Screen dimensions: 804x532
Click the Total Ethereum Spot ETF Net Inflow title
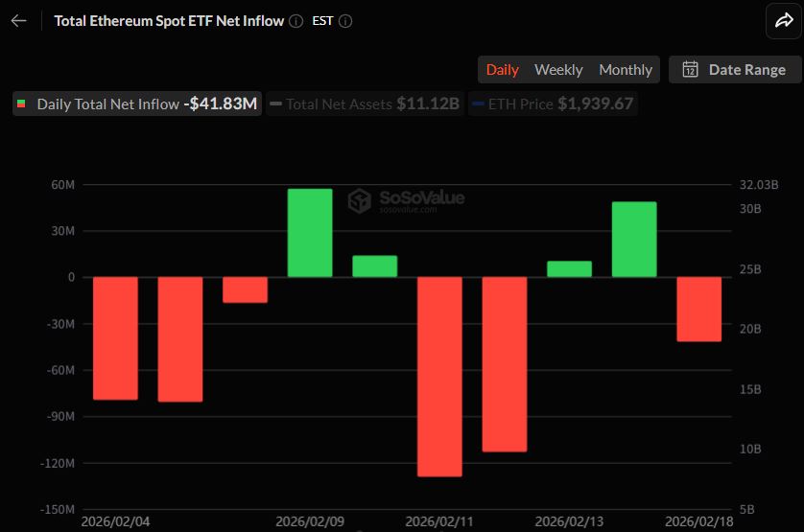[x=169, y=21]
